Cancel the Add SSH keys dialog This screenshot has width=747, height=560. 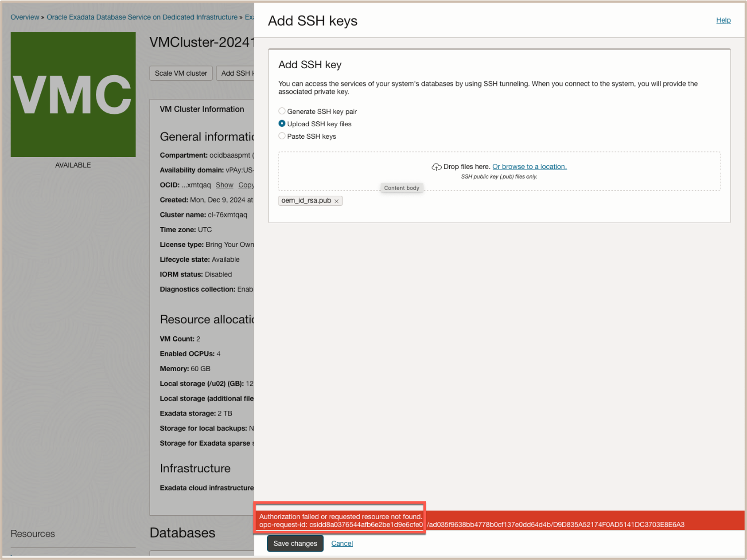click(x=342, y=544)
